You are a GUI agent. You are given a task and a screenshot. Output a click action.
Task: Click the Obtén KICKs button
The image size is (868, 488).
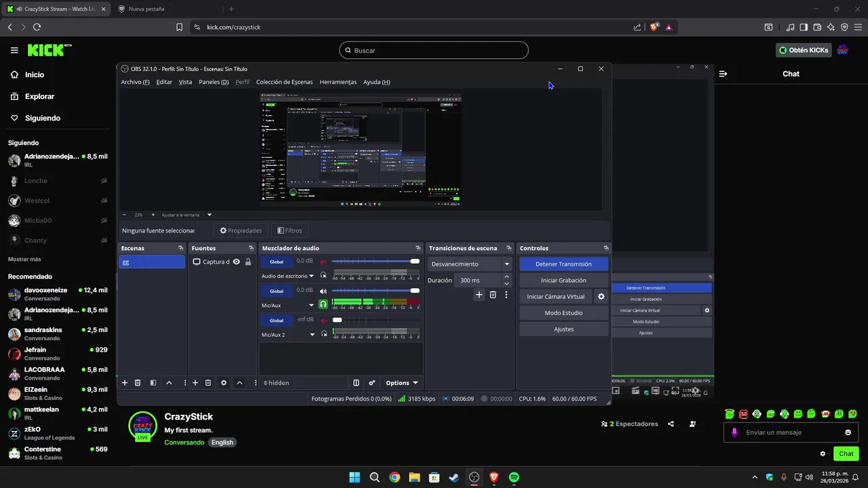804,50
